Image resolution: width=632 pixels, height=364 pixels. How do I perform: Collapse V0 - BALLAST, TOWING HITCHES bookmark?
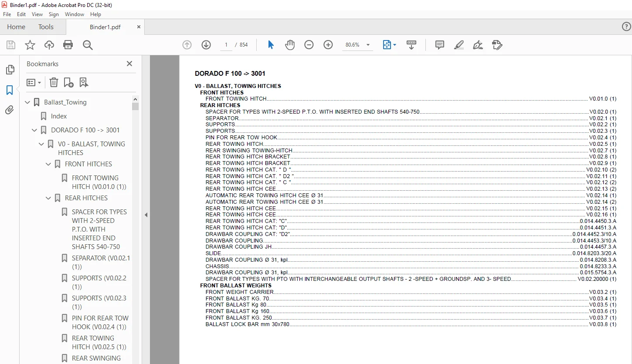[x=42, y=144]
